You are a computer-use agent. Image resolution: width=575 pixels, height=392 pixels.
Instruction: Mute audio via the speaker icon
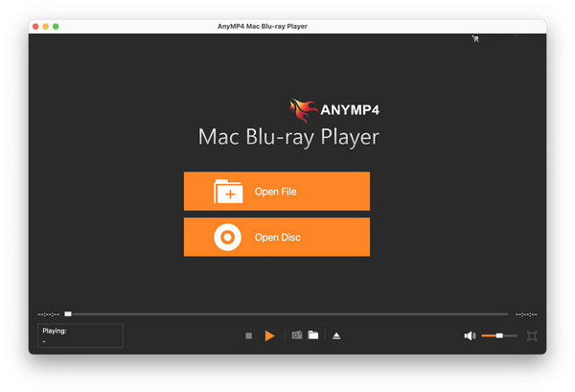[x=470, y=335]
